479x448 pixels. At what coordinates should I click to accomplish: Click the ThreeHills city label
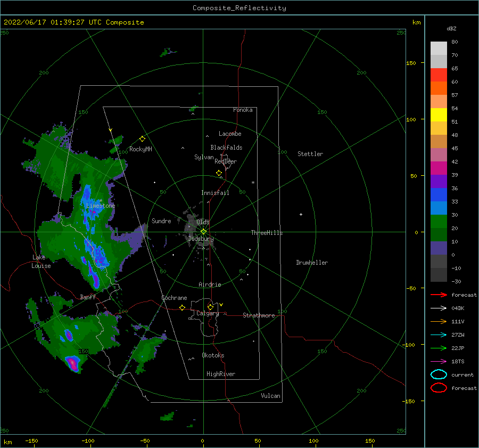coord(267,233)
